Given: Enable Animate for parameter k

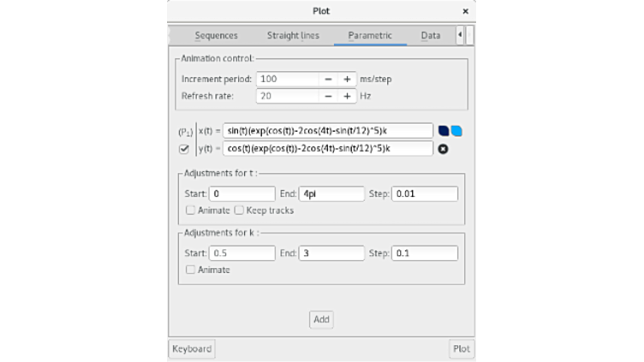Looking at the screenshot, I should click(x=190, y=270).
